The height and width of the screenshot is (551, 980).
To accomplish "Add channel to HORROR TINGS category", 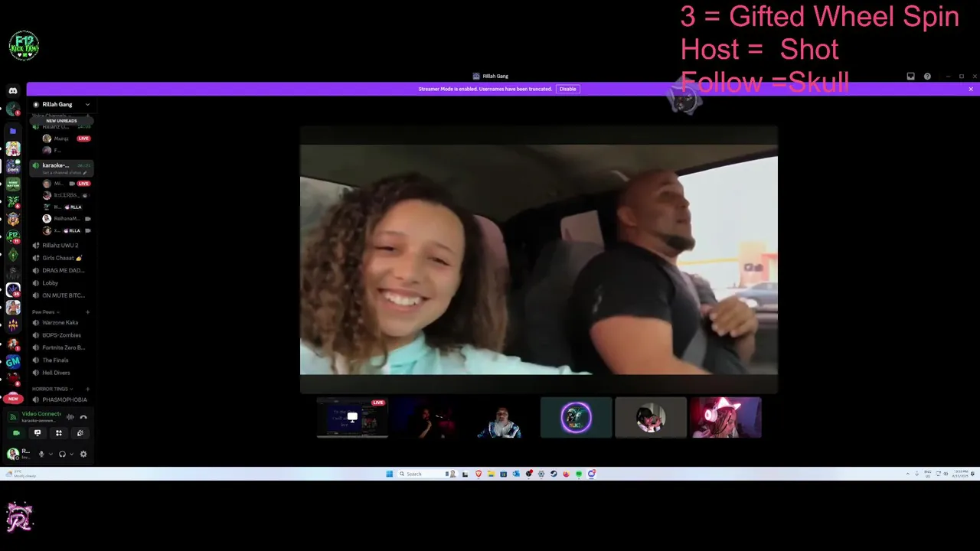I will point(87,389).
